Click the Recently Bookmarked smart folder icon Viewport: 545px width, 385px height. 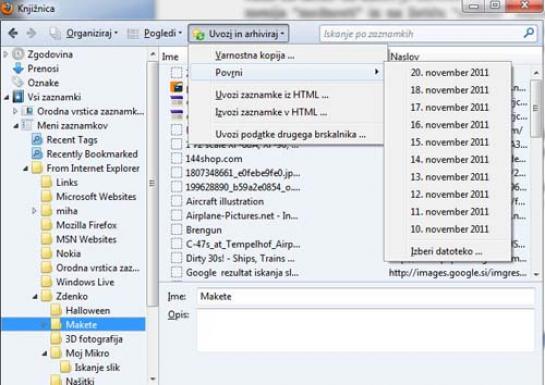[x=37, y=154]
